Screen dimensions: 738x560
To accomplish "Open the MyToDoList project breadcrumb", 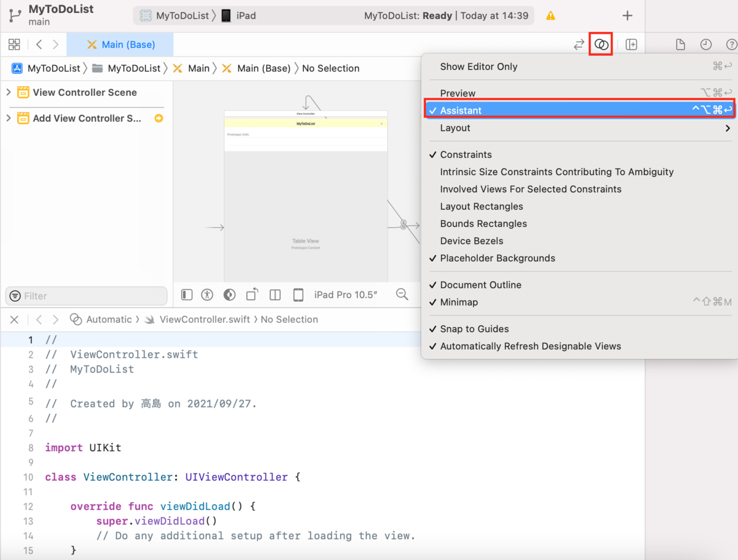I will [46, 68].
